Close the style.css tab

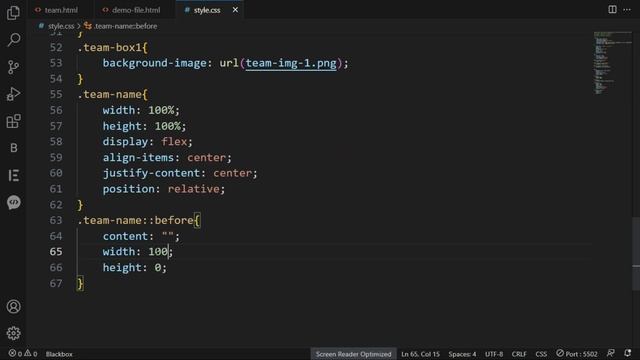pos(235,10)
